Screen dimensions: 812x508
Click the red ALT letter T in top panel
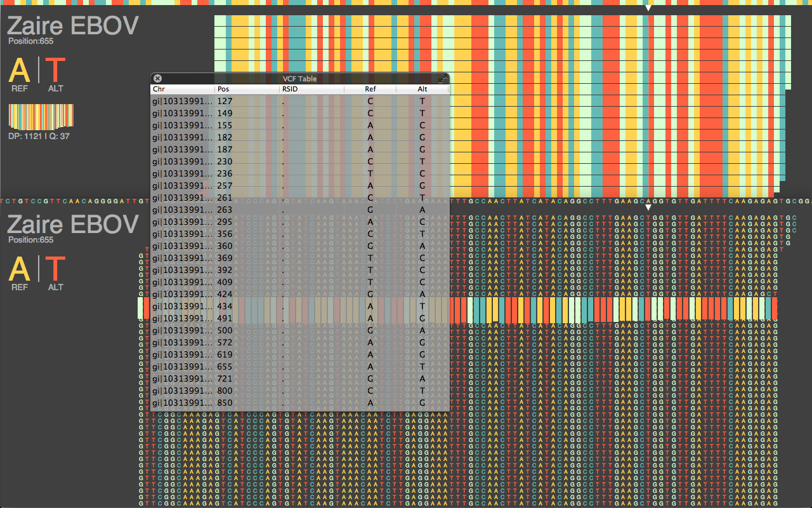pyautogui.click(x=56, y=70)
